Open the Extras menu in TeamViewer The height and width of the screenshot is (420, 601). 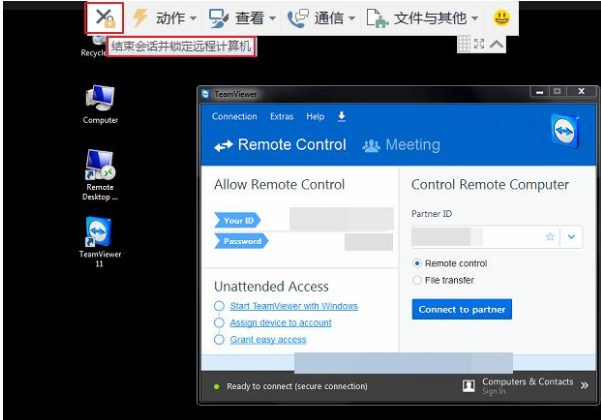[x=282, y=116]
